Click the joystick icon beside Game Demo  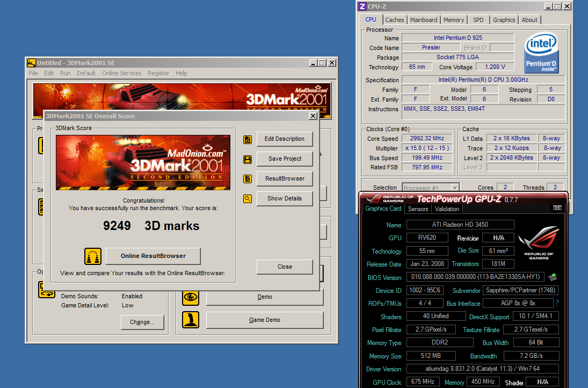191,320
